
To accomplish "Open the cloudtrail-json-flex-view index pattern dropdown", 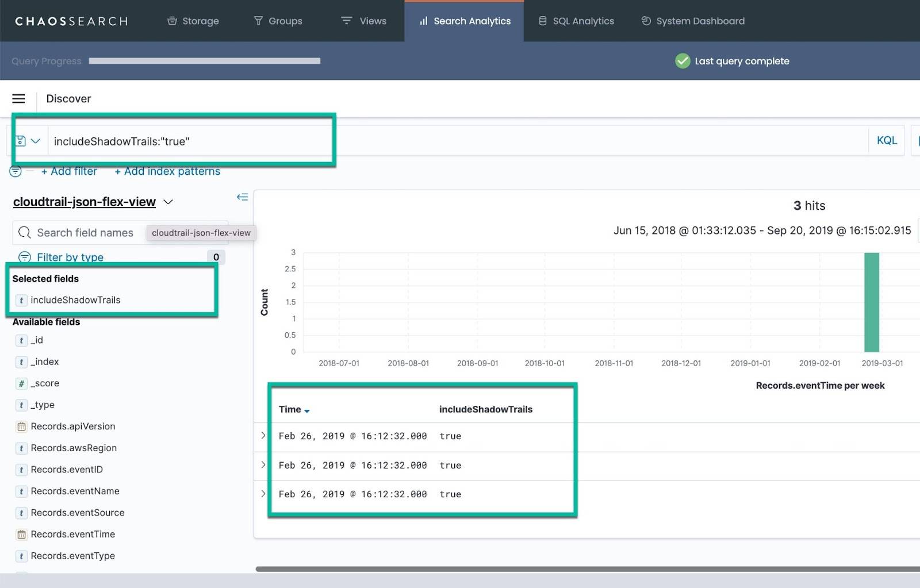I will click(x=168, y=202).
